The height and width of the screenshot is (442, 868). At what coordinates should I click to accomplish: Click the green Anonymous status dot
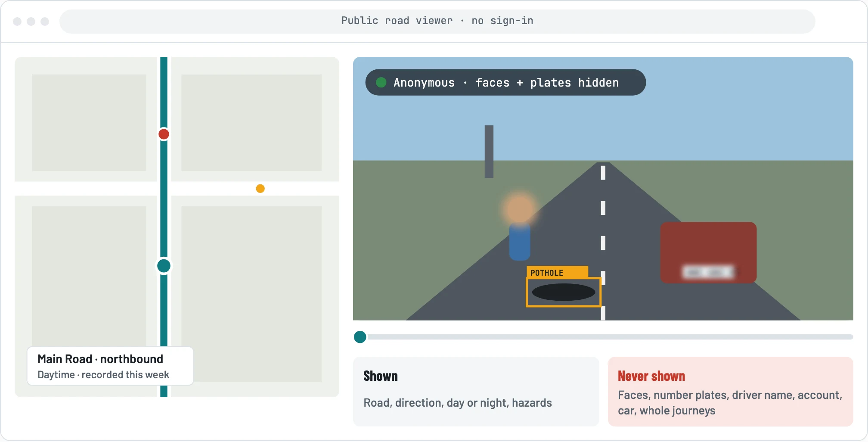(x=381, y=82)
